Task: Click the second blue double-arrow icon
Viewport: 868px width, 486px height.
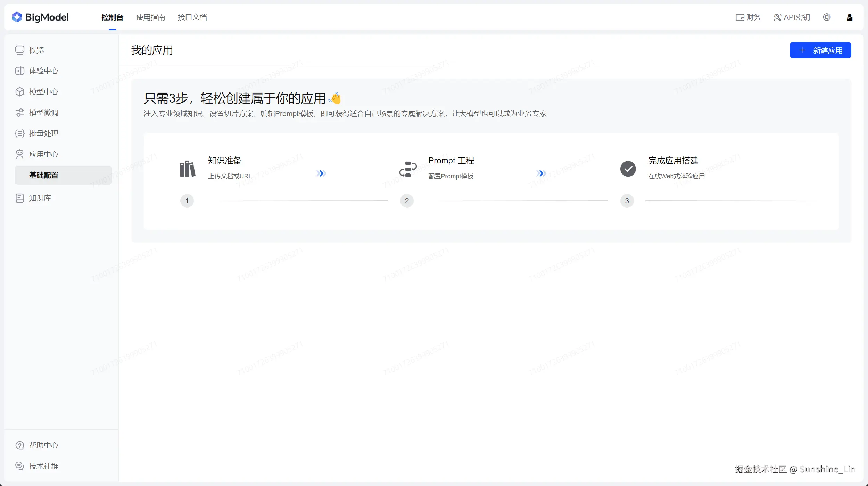Action: pyautogui.click(x=541, y=173)
